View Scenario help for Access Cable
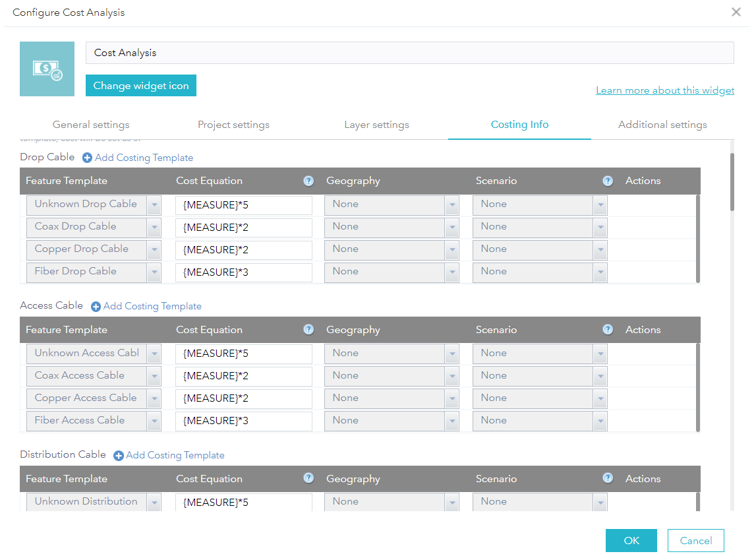Screen dimensions: 756x560 tap(608, 330)
